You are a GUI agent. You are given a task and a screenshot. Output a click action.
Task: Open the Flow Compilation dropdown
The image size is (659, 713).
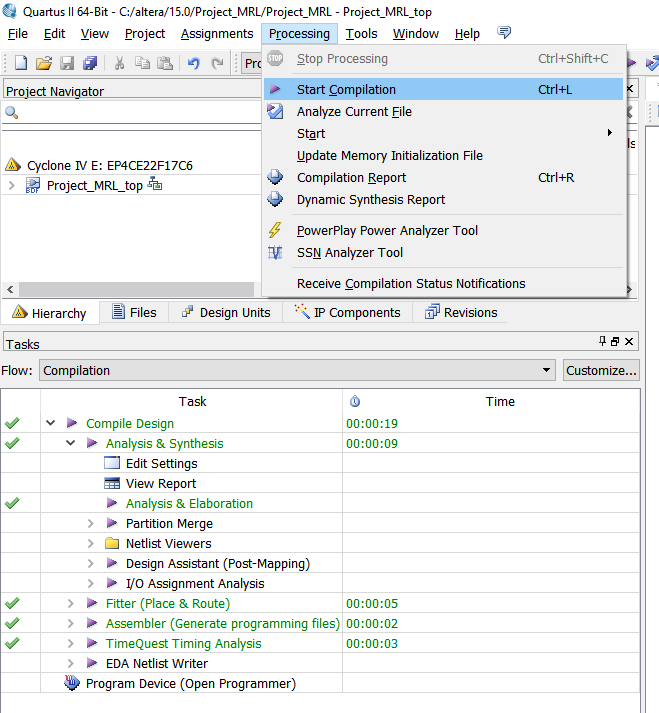point(297,370)
